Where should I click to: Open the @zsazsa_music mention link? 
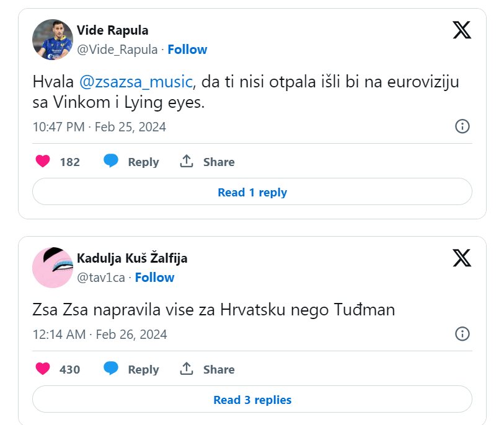136,82
